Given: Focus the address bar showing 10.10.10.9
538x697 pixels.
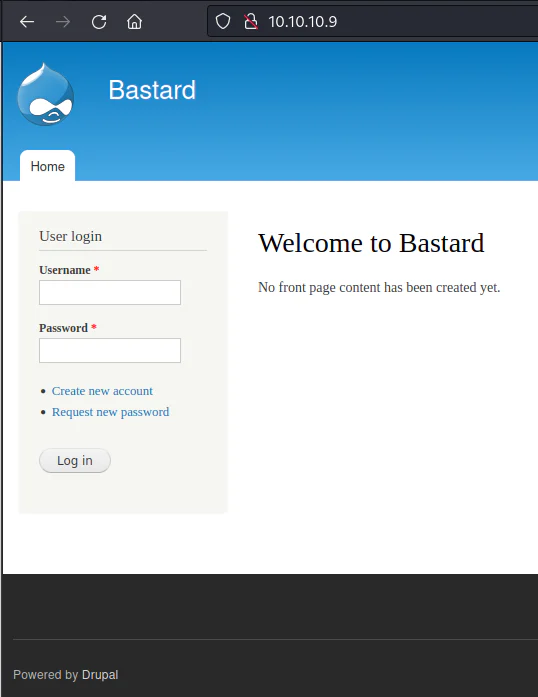Looking at the screenshot, I should [x=373, y=21].
